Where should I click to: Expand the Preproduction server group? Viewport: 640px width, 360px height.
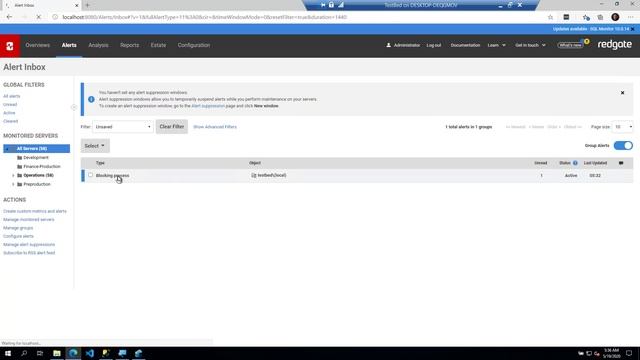coord(13,184)
